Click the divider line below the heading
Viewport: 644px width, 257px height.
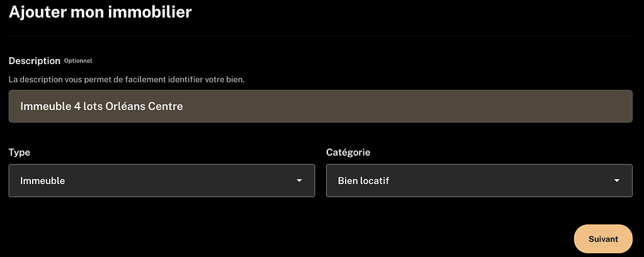tap(320, 36)
